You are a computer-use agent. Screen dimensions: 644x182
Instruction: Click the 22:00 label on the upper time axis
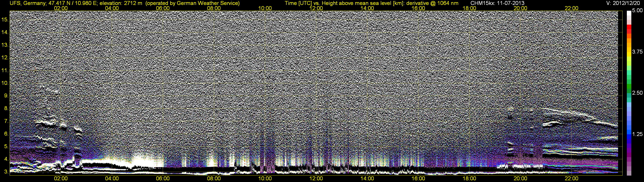point(571,8)
